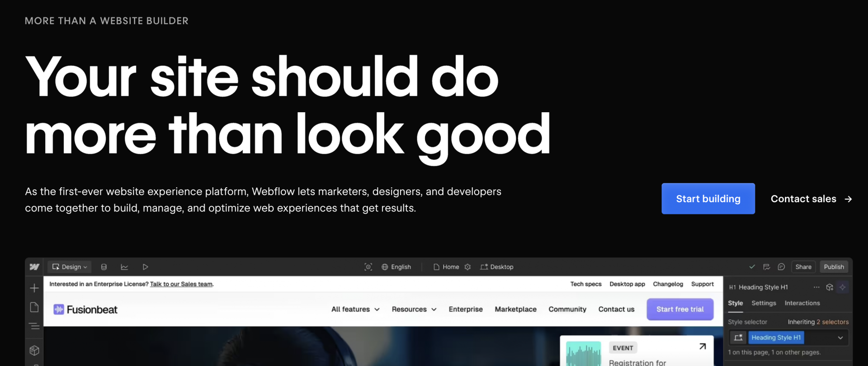Expand the Resources menu

pos(414,309)
